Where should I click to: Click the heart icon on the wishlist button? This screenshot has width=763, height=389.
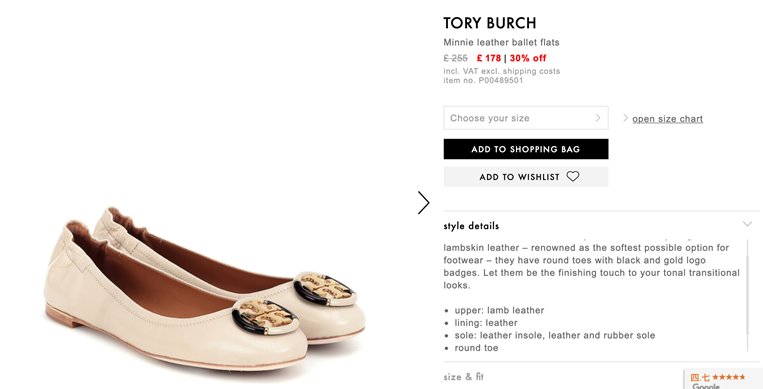click(573, 176)
